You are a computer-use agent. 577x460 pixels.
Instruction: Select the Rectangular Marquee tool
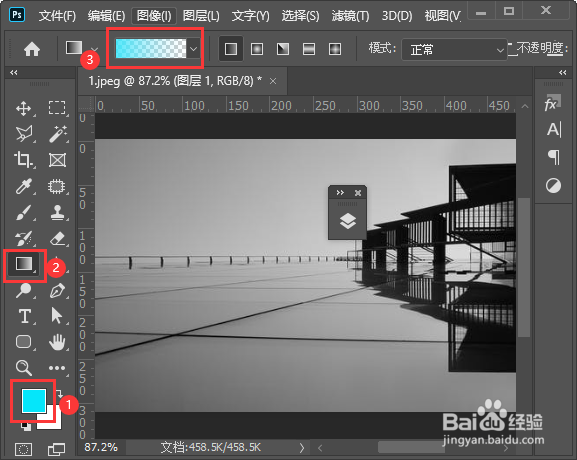(57, 108)
